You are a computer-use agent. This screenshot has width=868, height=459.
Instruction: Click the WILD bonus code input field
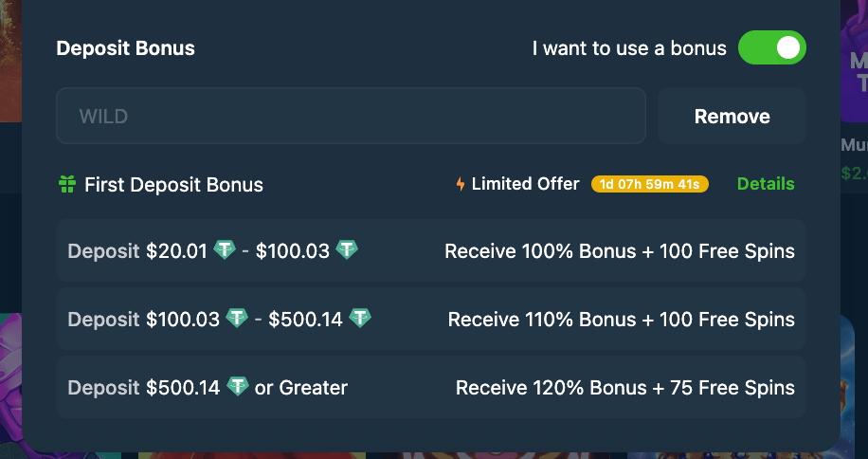point(351,117)
